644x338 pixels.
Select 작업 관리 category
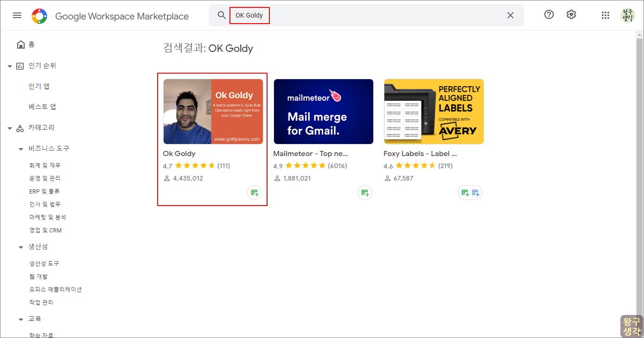coord(41,302)
